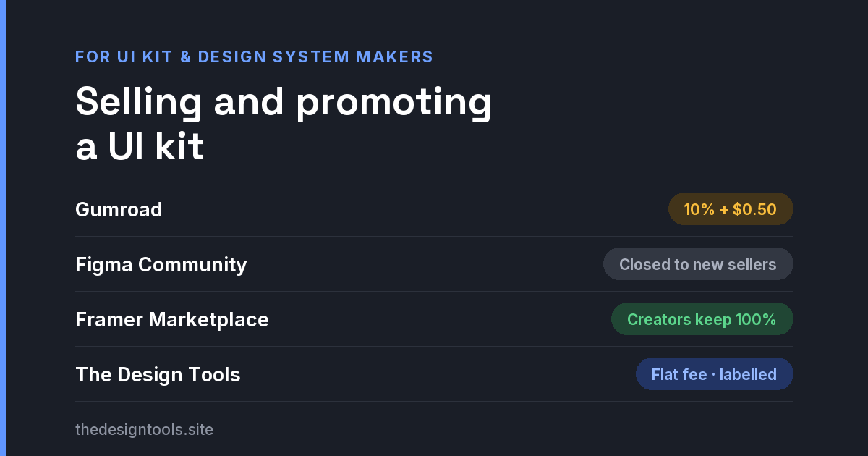This screenshot has width=868, height=456.
Task: Click the 'Selling and promoting a UI kit' title
Action: tap(284, 124)
